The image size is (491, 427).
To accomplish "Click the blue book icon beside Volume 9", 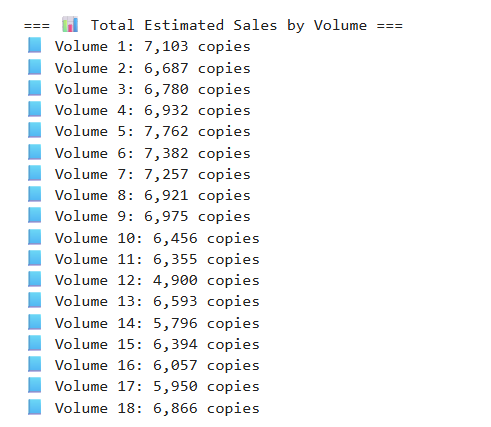I will coord(35,215).
